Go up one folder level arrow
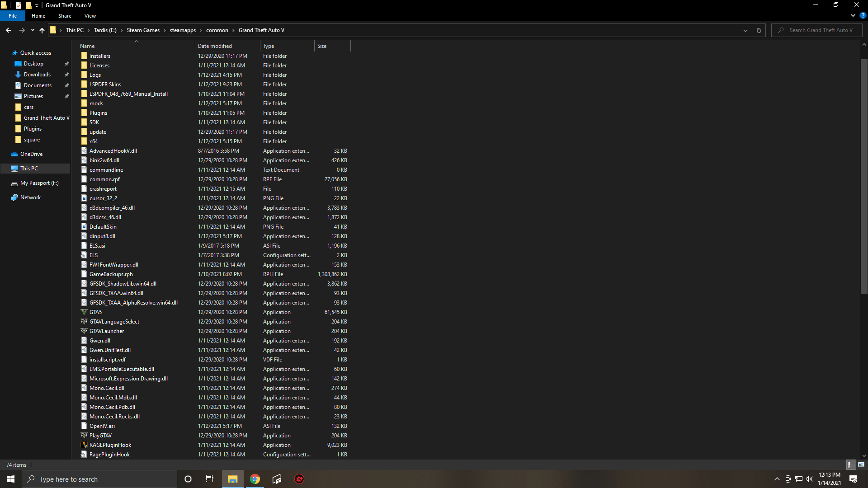Viewport: 868px width, 488px height. tap(42, 30)
